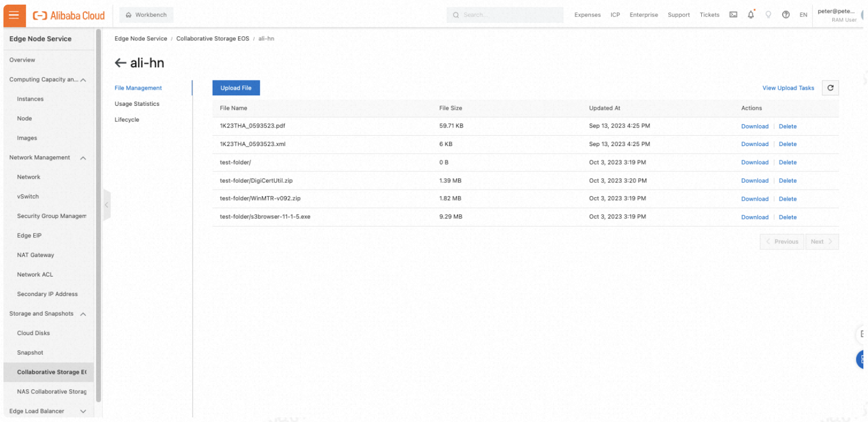Screen dimensions: 868x422
Task: Collapse Storage and Snapshots section
Action: pos(83,314)
